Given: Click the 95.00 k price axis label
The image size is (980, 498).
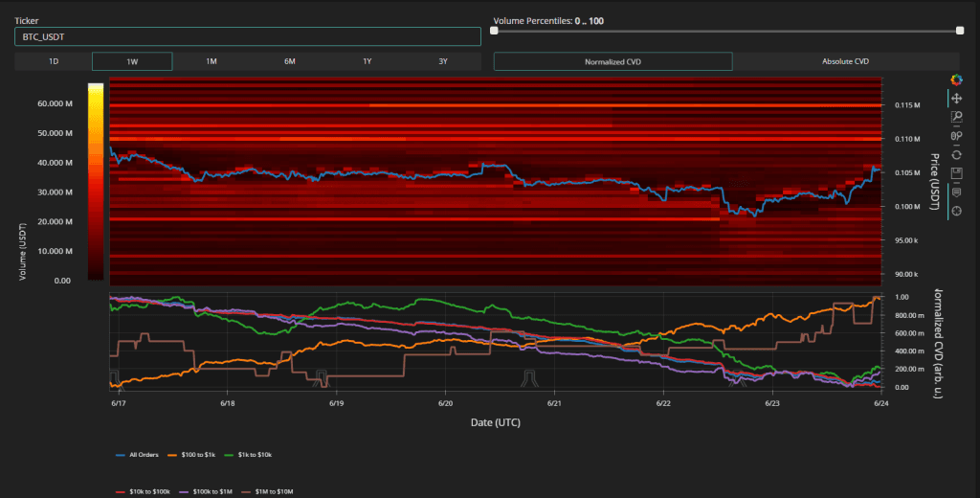Looking at the screenshot, I should tap(906, 240).
